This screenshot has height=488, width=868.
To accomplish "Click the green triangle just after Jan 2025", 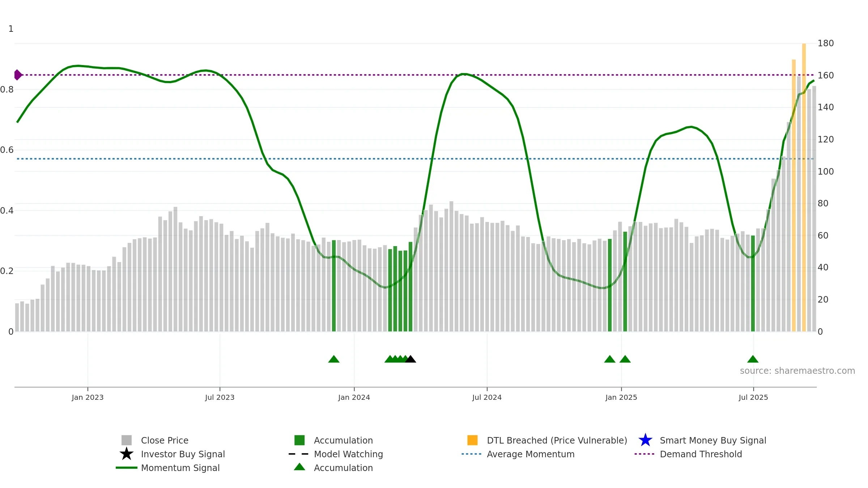I will pos(625,359).
